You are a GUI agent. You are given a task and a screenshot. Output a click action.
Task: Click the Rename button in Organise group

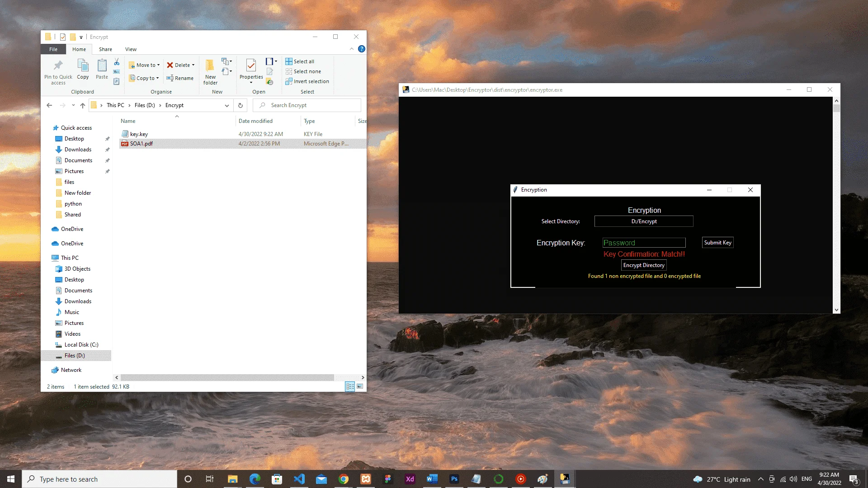(x=180, y=78)
